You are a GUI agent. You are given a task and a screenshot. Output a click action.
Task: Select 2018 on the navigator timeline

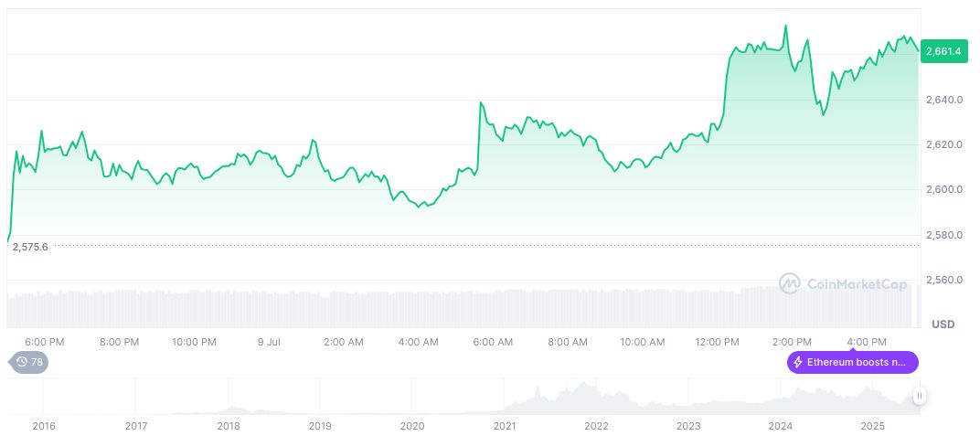pyautogui.click(x=229, y=426)
